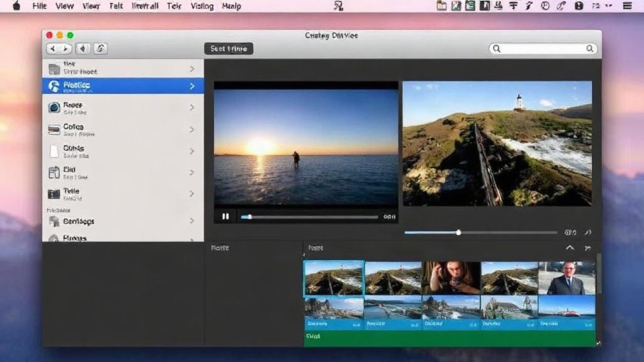The image size is (644, 362).
Task: Click the time readout next to progress bar
Action: [x=389, y=217]
